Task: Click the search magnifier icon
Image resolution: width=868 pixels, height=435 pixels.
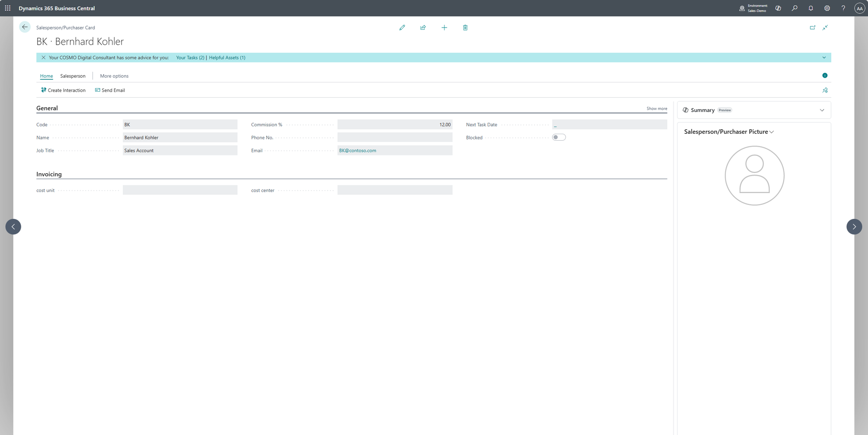Action: pos(794,8)
